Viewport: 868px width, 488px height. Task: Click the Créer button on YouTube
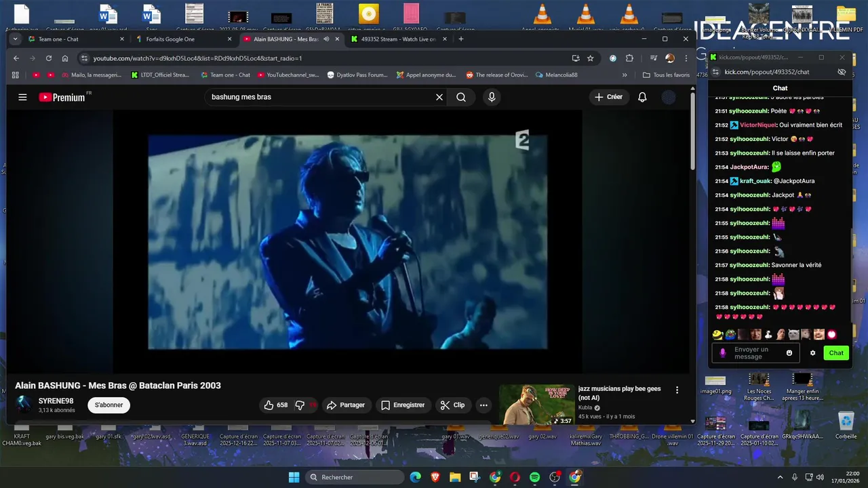tap(608, 97)
